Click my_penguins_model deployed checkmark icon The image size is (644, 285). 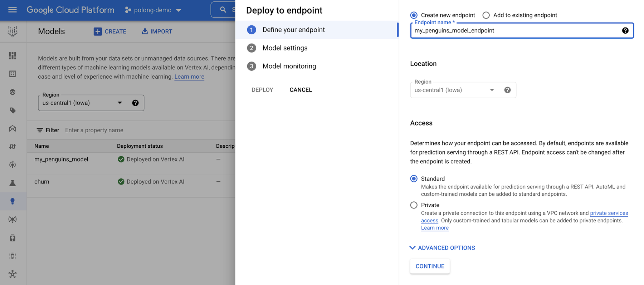coord(121,159)
